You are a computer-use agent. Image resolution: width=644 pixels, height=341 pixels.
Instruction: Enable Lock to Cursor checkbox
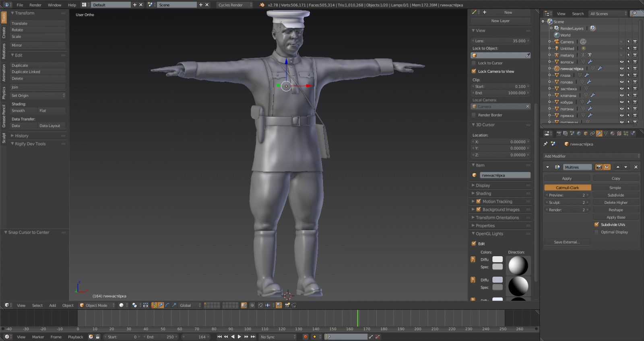(474, 63)
